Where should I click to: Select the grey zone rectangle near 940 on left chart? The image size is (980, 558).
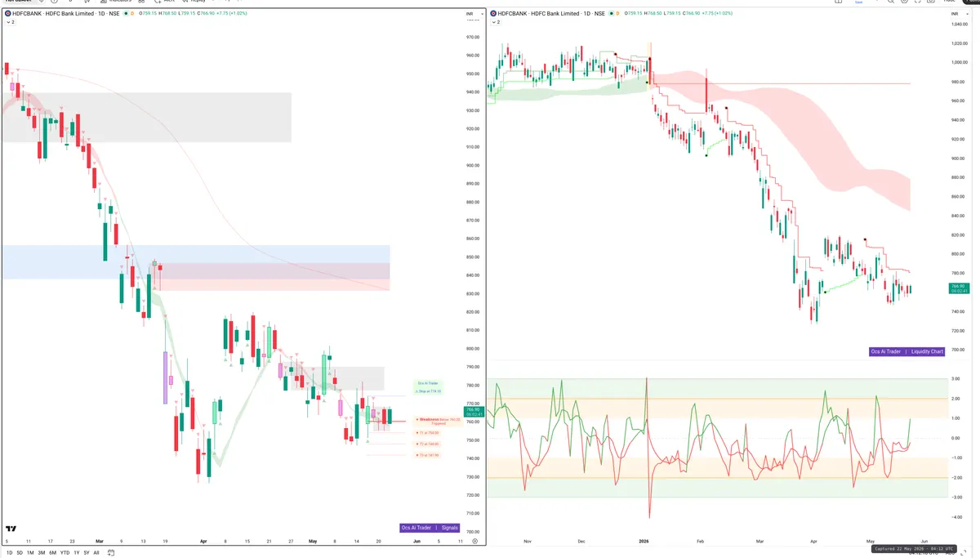point(147,117)
